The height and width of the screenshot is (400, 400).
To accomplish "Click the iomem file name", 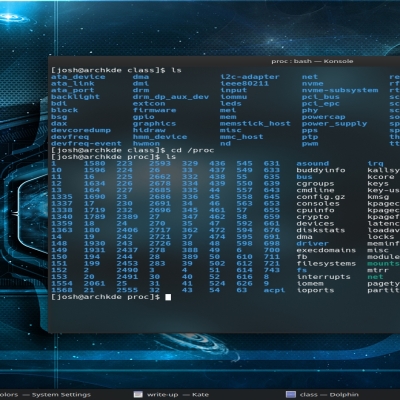I will [310, 284].
